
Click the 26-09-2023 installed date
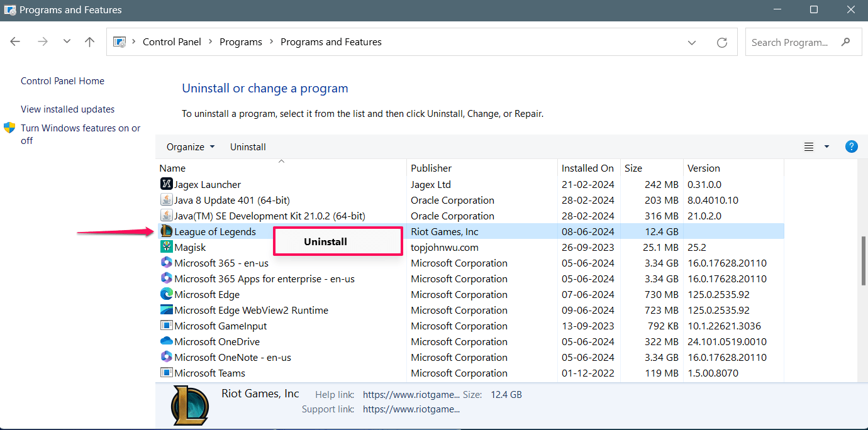pyautogui.click(x=587, y=247)
